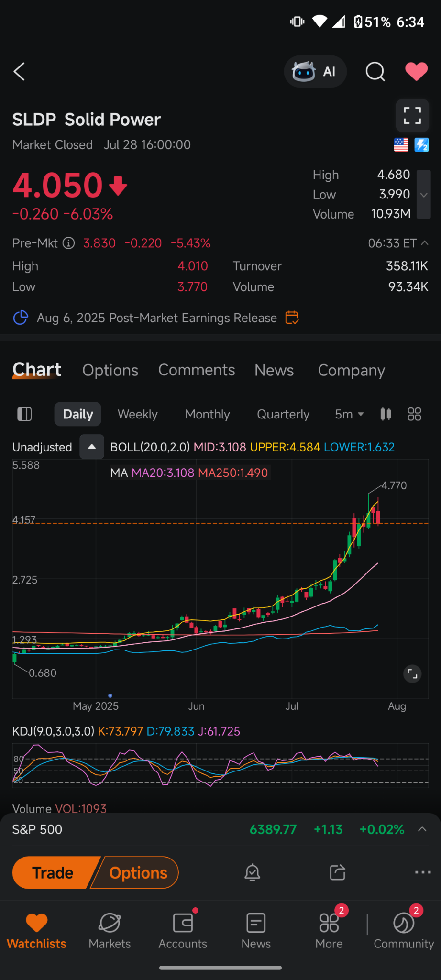
Task: Expand the chart to landscape view
Action: [x=412, y=674]
